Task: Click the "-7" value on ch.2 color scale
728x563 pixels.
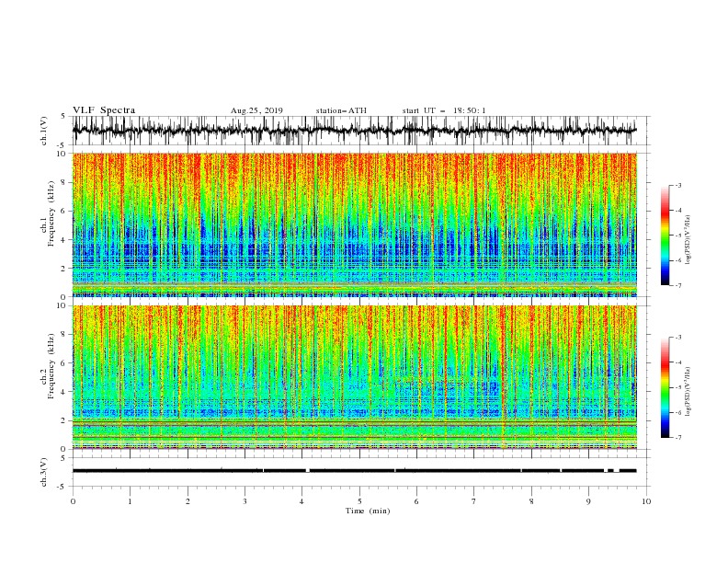Action: [x=678, y=438]
